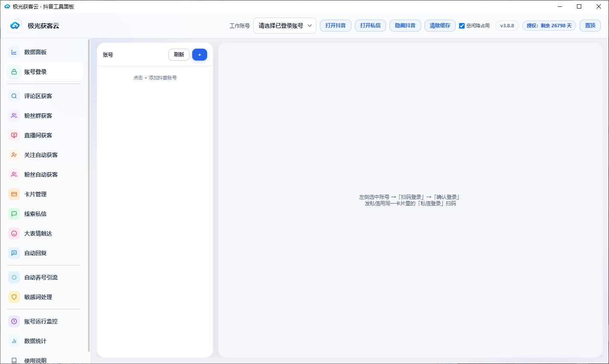Click 打开私信 button

tap(370, 26)
